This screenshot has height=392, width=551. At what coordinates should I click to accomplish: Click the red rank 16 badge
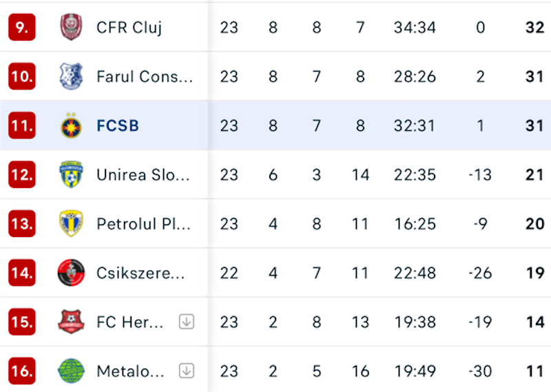pyautogui.click(x=21, y=371)
